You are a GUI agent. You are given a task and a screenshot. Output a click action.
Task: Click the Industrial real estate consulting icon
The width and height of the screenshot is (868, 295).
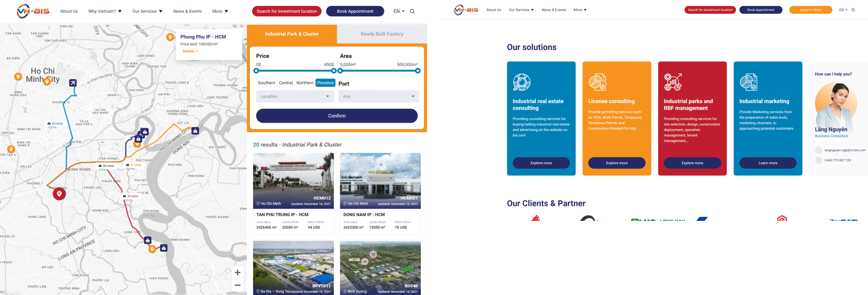point(522,82)
